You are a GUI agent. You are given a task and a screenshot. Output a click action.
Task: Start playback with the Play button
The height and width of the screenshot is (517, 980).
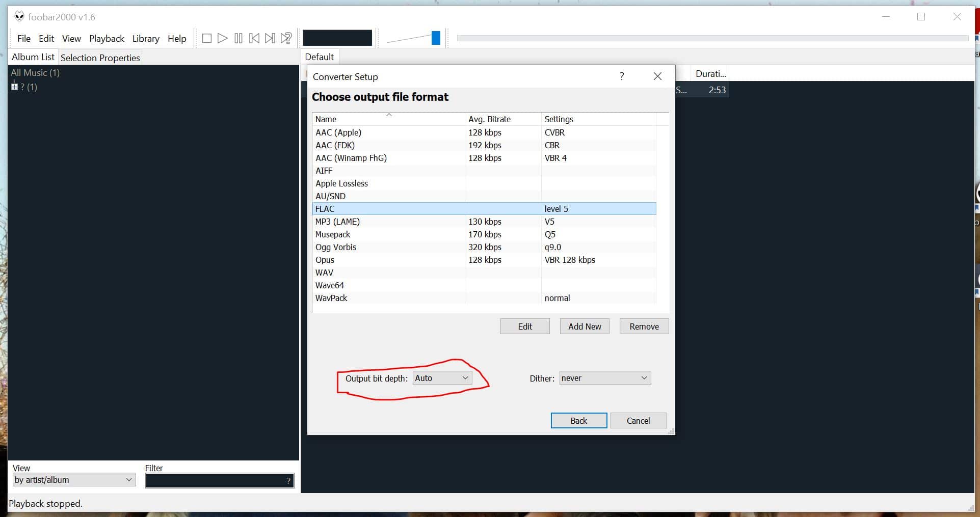[x=222, y=38]
